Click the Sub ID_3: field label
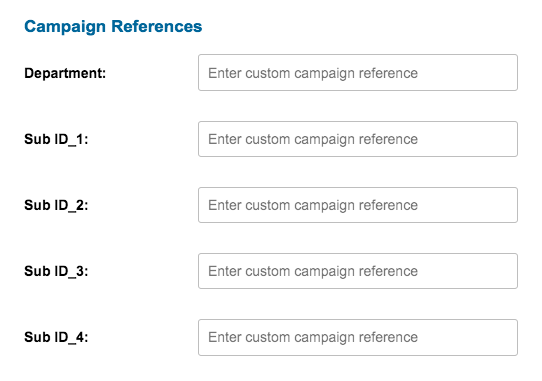This screenshot has width=542, height=381. point(56,271)
